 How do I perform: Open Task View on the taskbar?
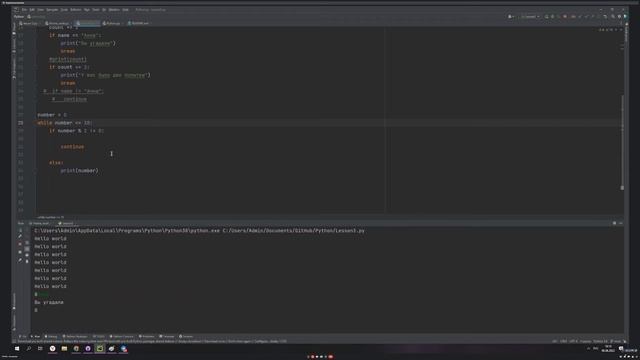click(40, 349)
